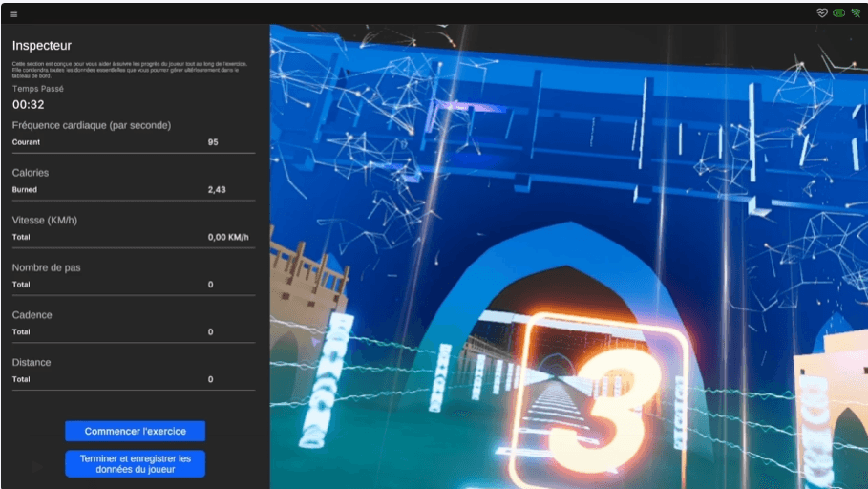Click Terminer et enregistrer les données button
The height and width of the screenshot is (489, 868).
click(x=135, y=463)
